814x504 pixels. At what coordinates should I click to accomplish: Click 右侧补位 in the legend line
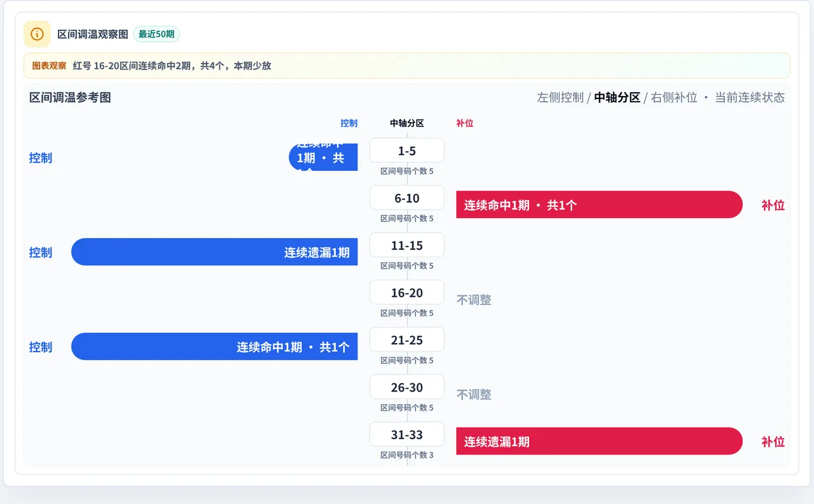click(x=674, y=97)
